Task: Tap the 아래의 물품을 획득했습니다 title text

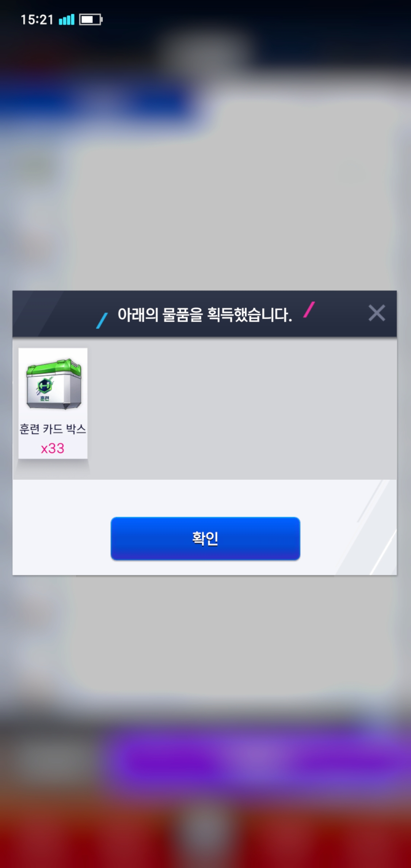Action: tap(205, 315)
